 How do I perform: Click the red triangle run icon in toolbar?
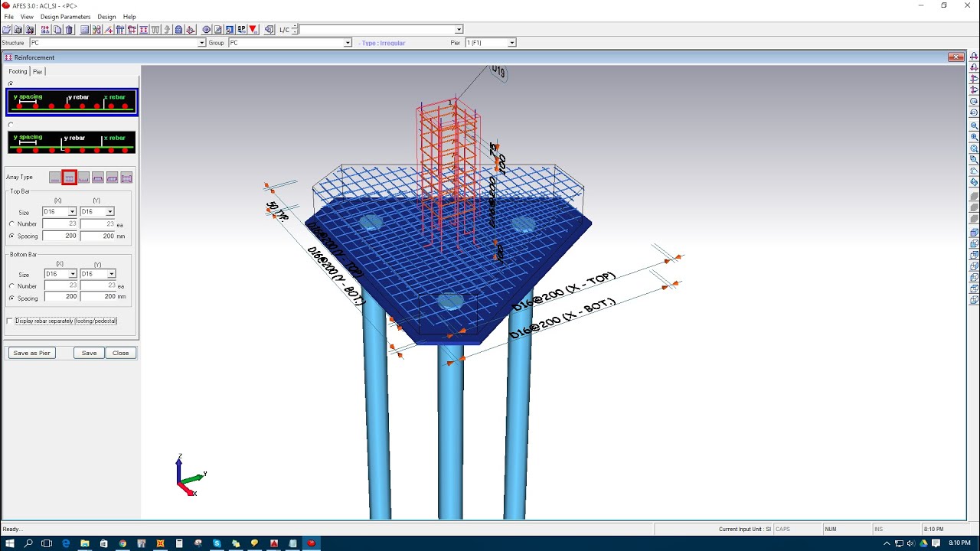click(253, 29)
